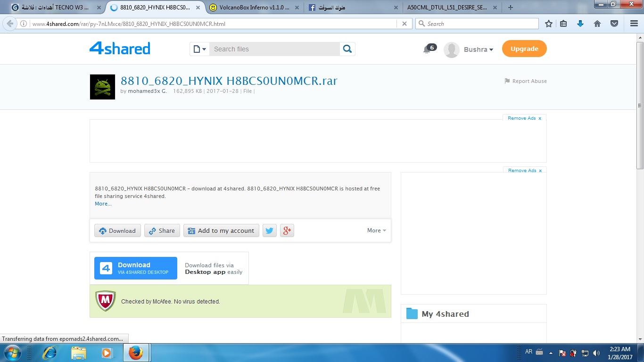This screenshot has width=644, height=362.
Task: Go back using the browser back arrow
Action: point(10,24)
